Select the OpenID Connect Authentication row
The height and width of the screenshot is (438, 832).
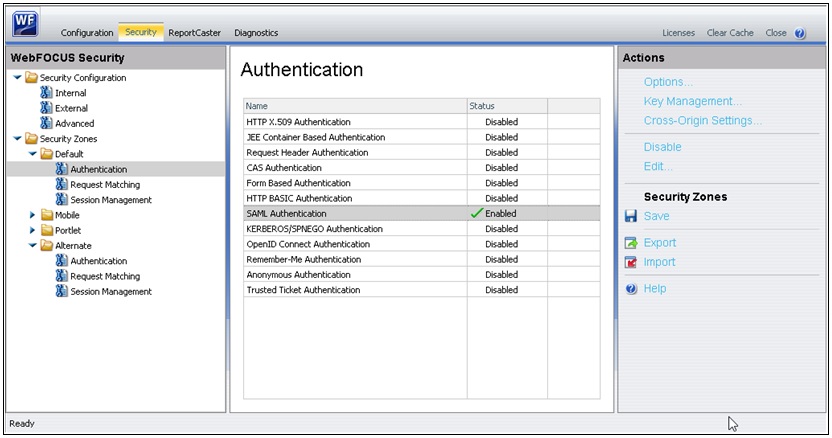422,244
